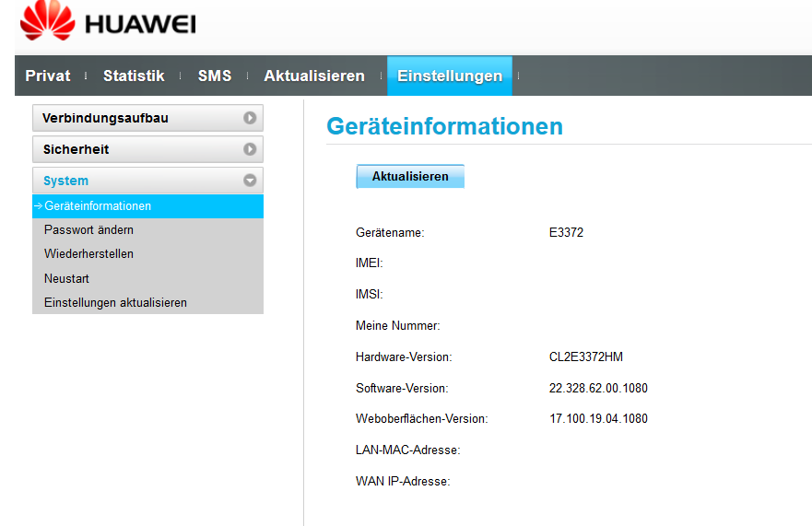Select the device name value E3372

click(566, 232)
